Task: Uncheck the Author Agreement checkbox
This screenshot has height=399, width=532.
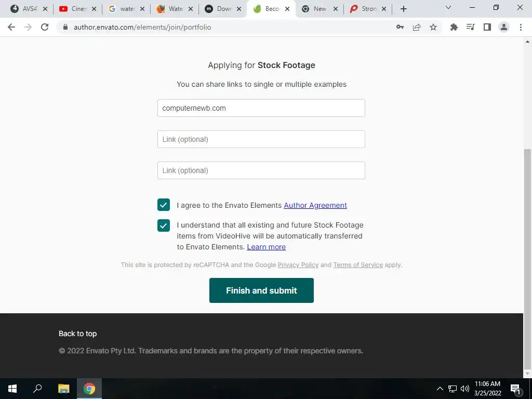Action: pos(164,205)
